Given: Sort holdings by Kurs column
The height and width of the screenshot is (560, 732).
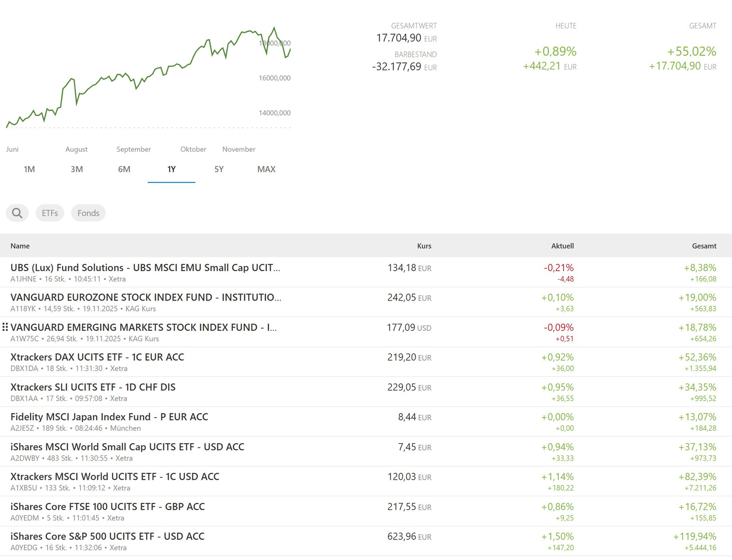Looking at the screenshot, I should click(424, 246).
